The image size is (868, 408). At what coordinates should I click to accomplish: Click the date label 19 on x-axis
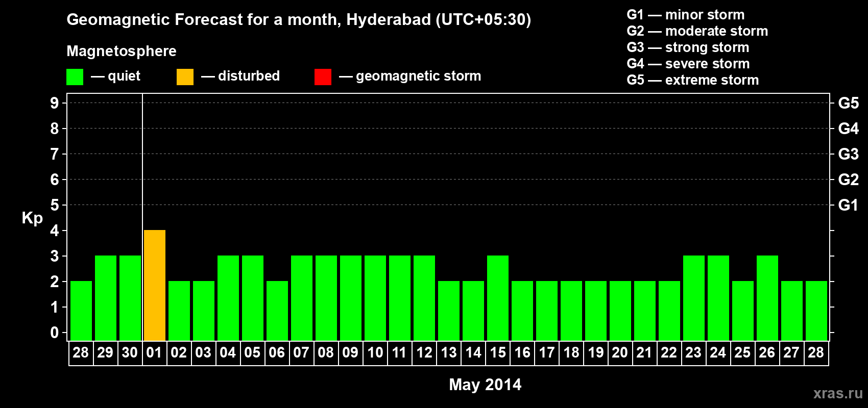[596, 352]
